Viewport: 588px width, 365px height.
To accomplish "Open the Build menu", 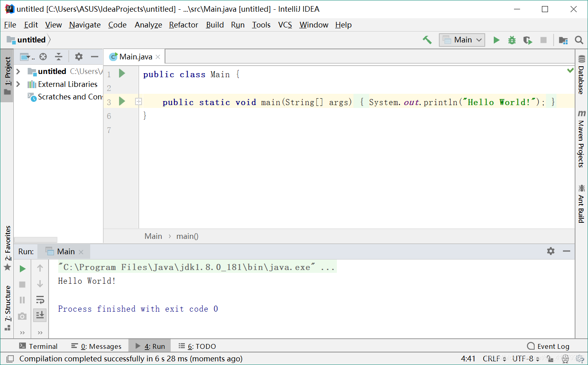I will [x=215, y=25].
